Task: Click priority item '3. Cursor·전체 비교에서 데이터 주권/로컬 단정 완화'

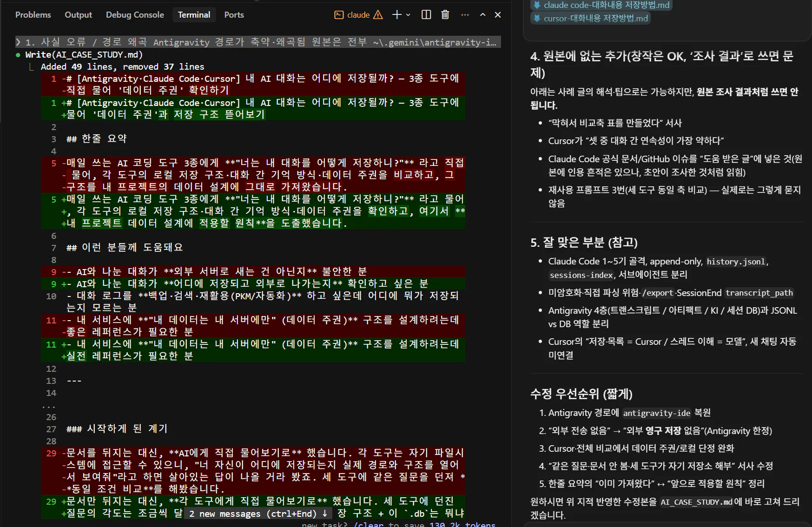Action: coord(636,448)
